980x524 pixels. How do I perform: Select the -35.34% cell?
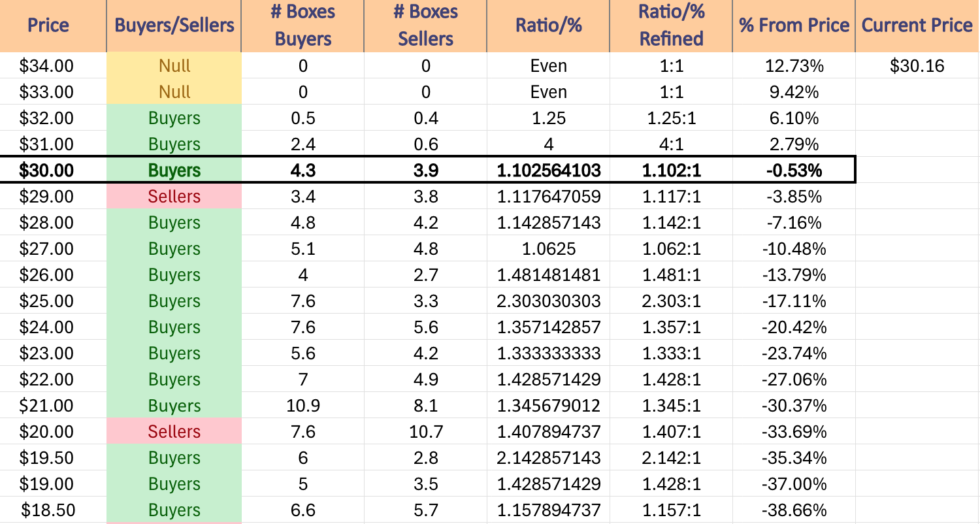tap(794, 457)
